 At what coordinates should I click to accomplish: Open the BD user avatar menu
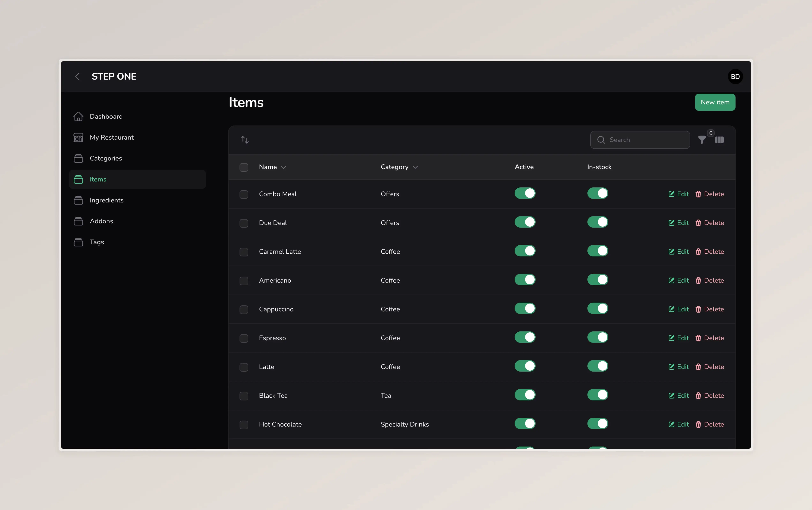[x=735, y=77]
